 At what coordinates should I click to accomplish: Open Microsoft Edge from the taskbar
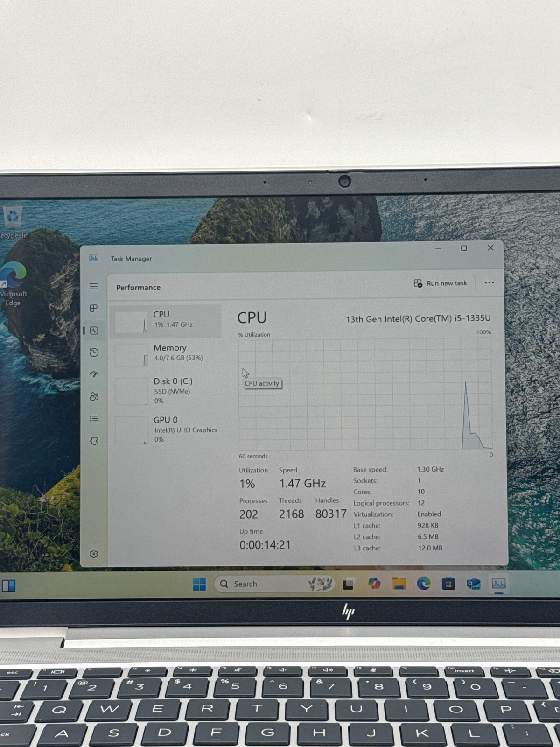424,584
